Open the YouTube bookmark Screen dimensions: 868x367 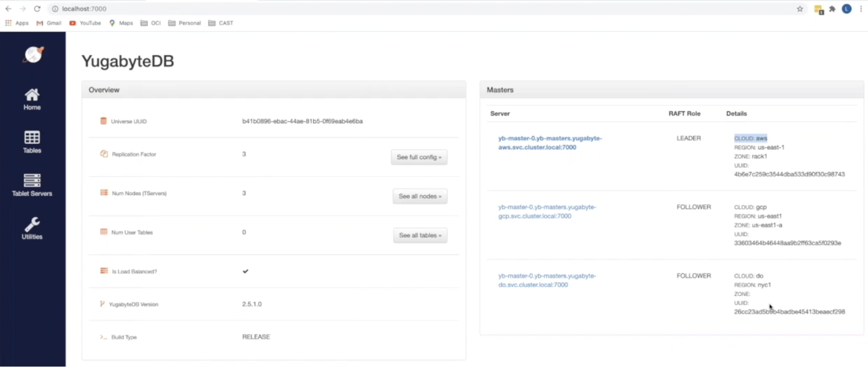point(85,23)
